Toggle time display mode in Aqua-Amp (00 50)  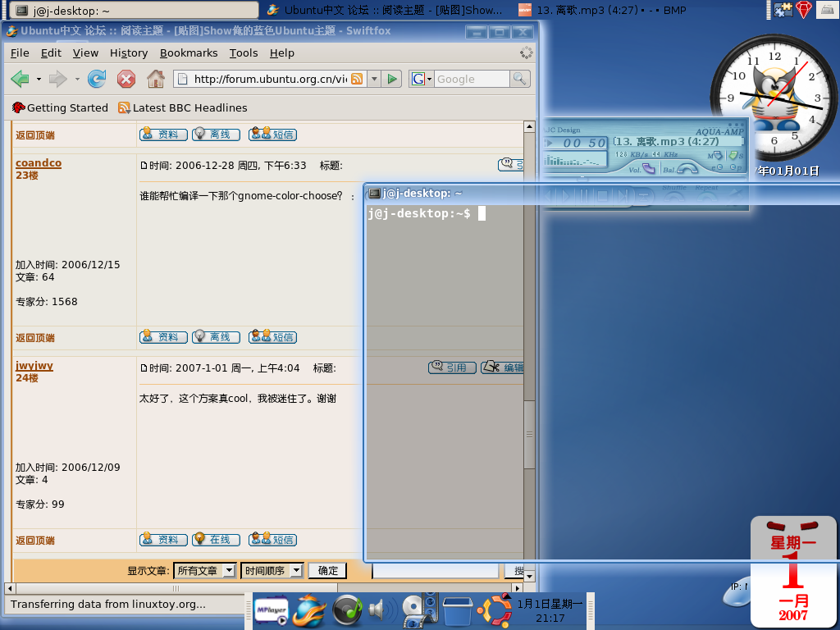(583, 143)
